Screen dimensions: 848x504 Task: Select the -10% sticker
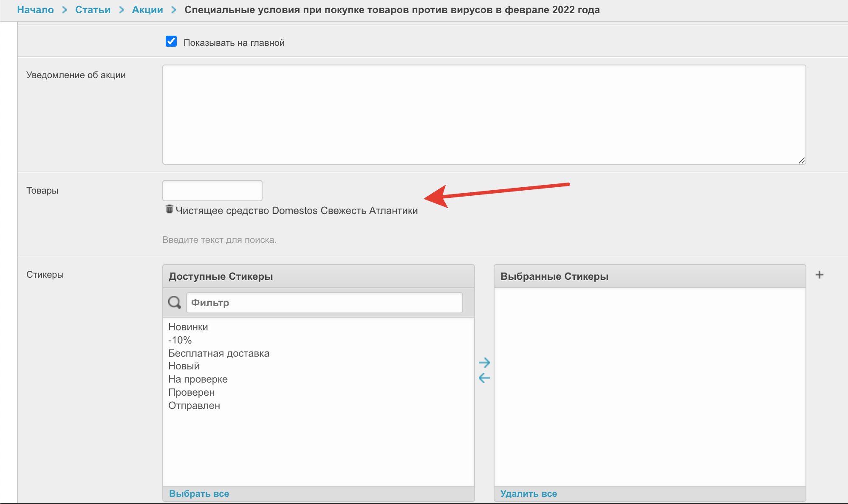tap(180, 340)
